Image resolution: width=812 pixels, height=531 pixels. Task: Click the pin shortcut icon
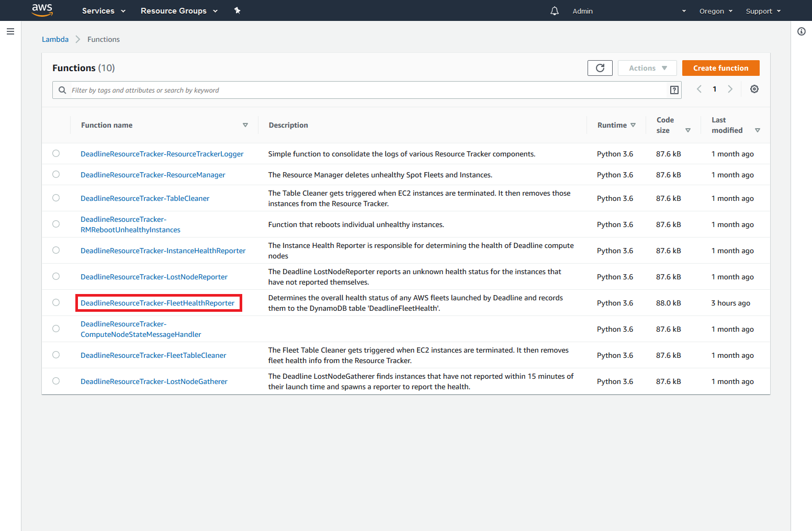point(237,10)
